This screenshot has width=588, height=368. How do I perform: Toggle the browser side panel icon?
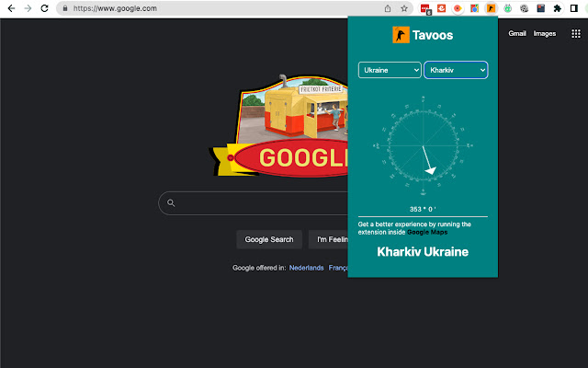[x=573, y=8]
